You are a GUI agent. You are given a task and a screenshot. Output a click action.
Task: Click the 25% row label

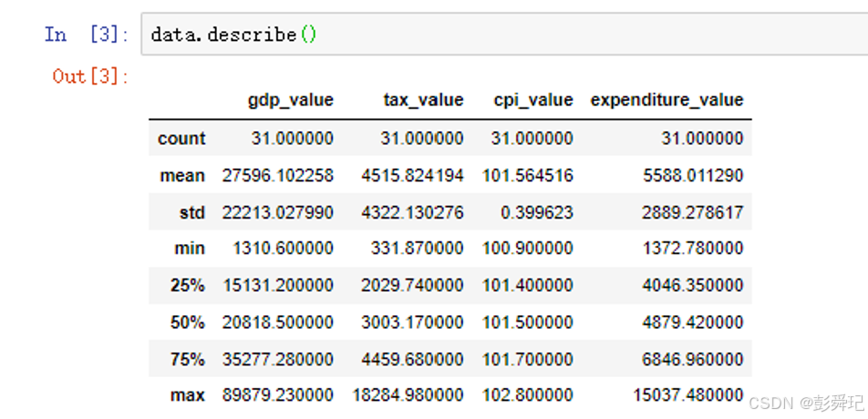point(188,286)
